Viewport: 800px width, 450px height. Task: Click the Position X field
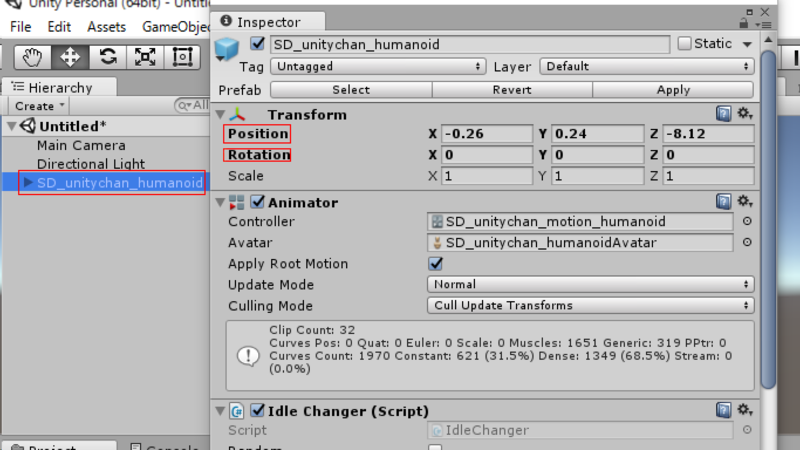pyautogui.click(x=487, y=134)
